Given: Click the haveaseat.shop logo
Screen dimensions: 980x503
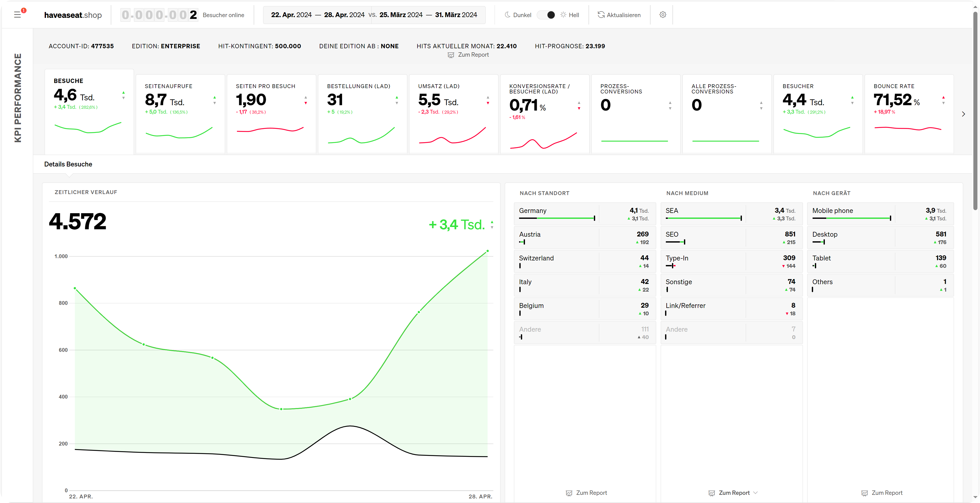Looking at the screenshot, I should coord(73,15).
